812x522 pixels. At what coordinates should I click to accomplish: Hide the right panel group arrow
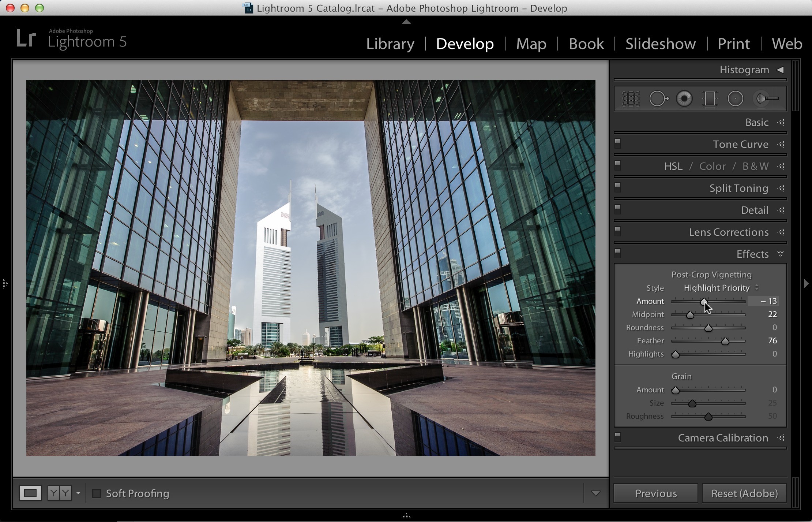click(807, 283)
